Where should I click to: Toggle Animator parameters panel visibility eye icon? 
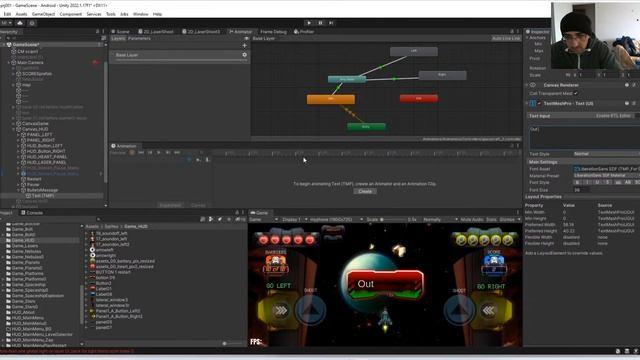click(x=246, y=38)
